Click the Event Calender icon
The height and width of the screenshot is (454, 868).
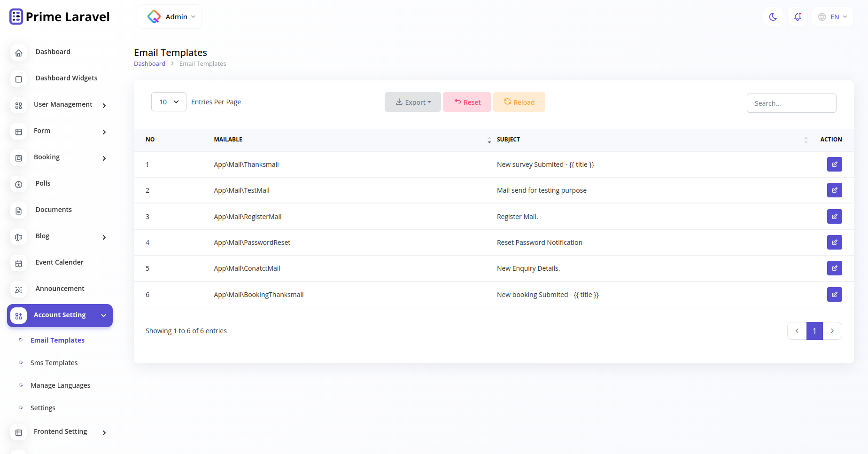[x=18, y=263]
